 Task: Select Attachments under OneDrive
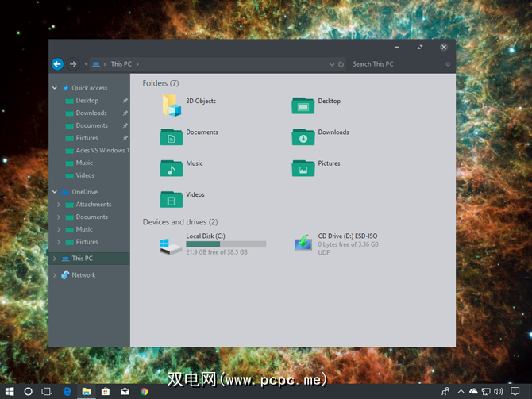(93, 205)
